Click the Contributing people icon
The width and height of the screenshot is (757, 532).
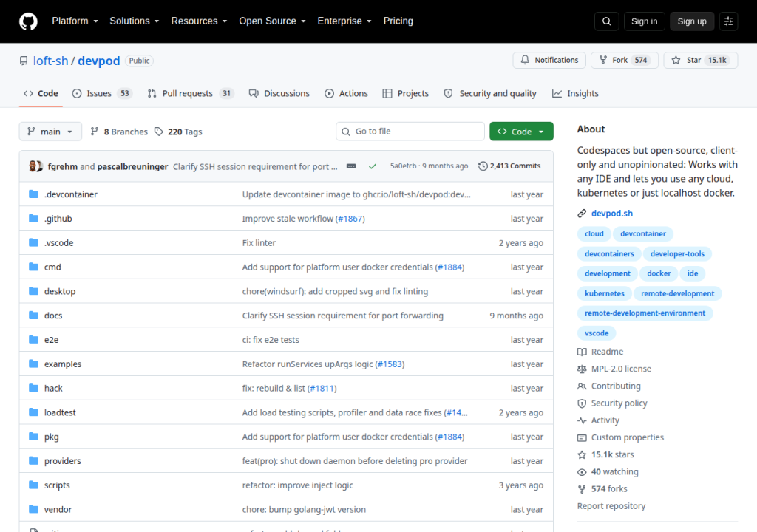(582, 386)
